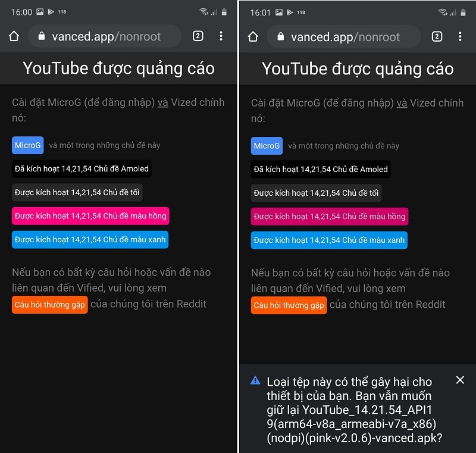Tap the right screenshot's URL vanced.app/nonroot
Screen dimensions: 476x453
tap(346, 37)
